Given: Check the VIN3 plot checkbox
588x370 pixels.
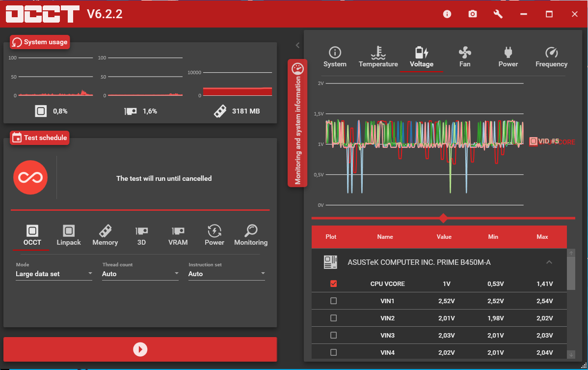Looking at the screenshot, I should click(x=333, y=335).
